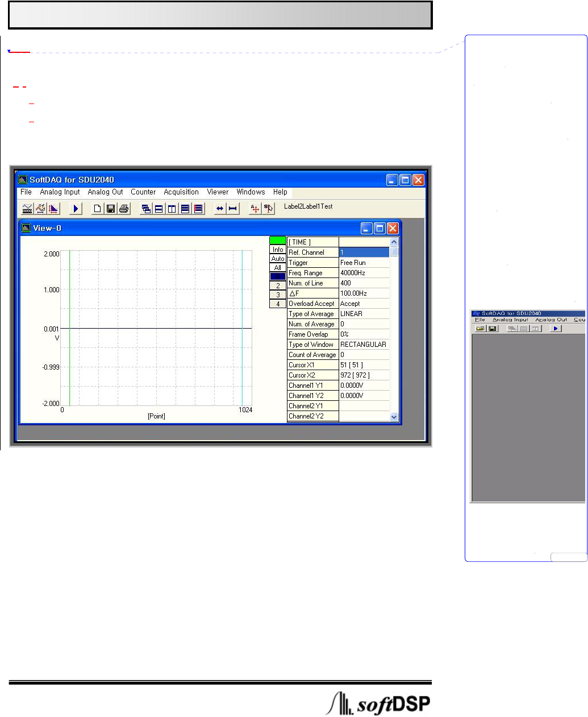Cascade windows with the cascade icon
Viewport: 588px width, 717px height.
click(146, 209)
